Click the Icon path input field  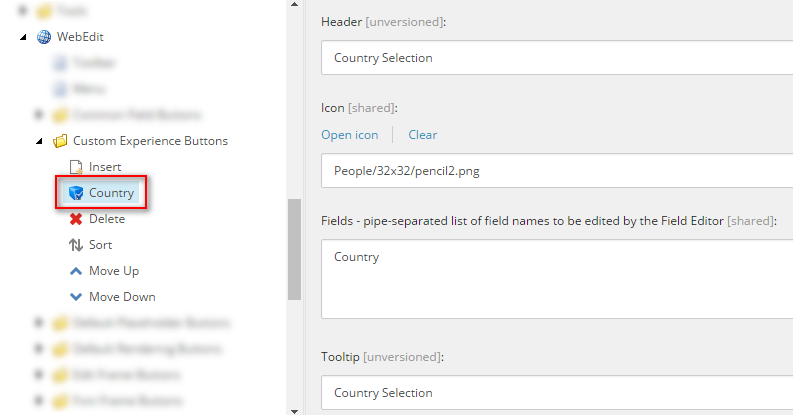[557, 171]
